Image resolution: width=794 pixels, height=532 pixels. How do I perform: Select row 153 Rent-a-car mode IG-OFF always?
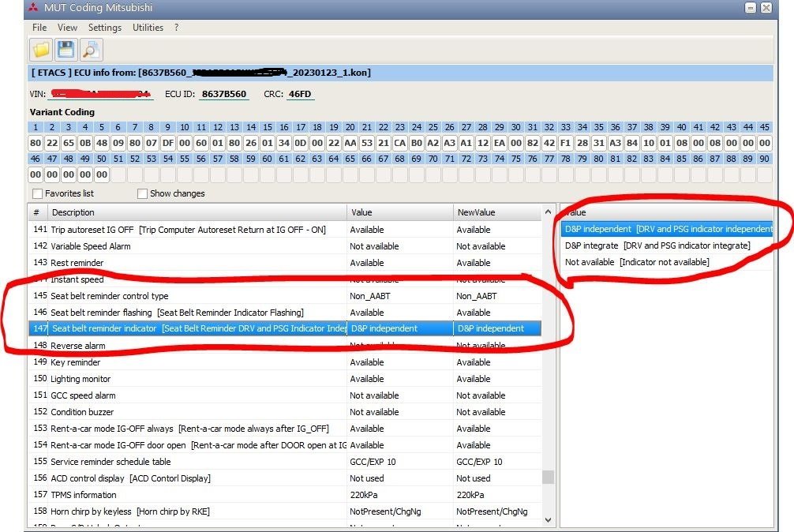(x=285, y=429)
